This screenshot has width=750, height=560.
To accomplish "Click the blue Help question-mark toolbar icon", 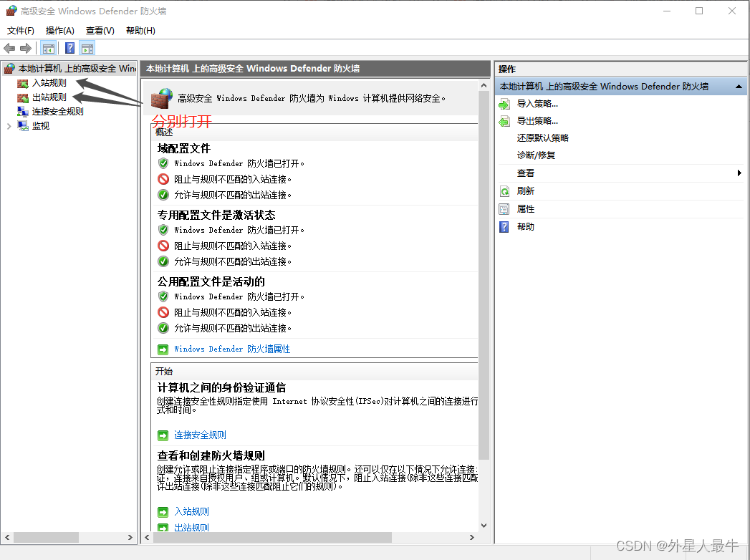I will tap(69, 48).
